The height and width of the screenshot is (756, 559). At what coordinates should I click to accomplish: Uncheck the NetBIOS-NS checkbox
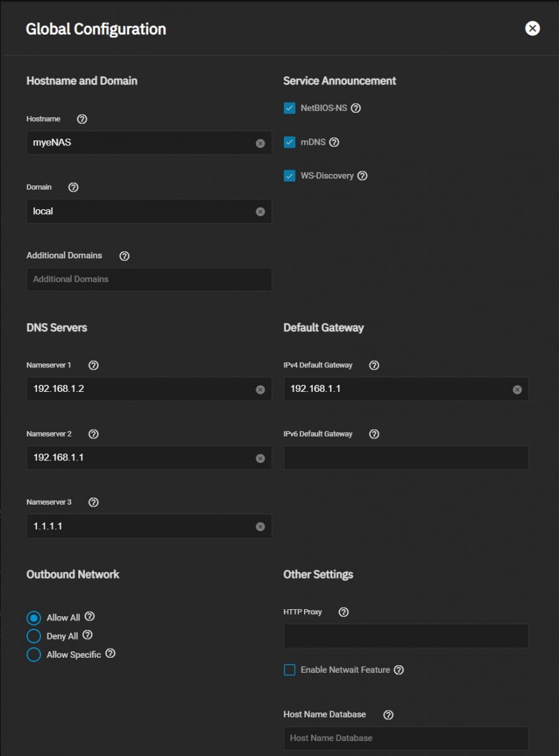coord(290,108)
